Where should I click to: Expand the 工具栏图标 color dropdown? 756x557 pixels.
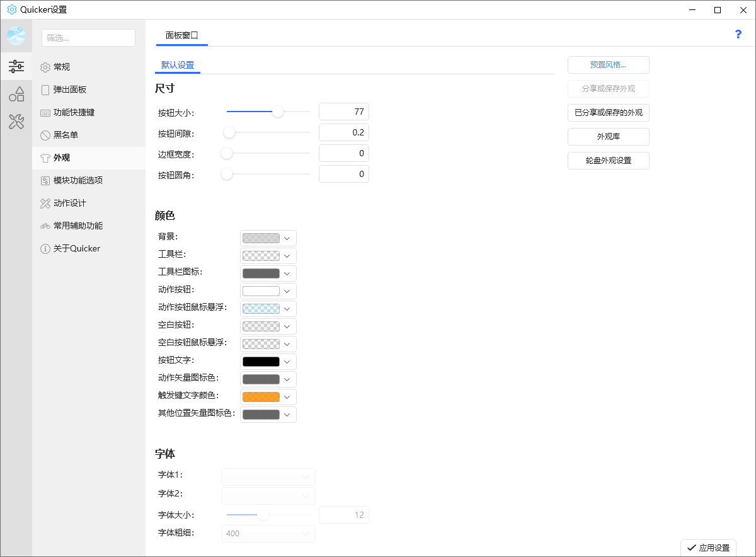tap(268, 273)
